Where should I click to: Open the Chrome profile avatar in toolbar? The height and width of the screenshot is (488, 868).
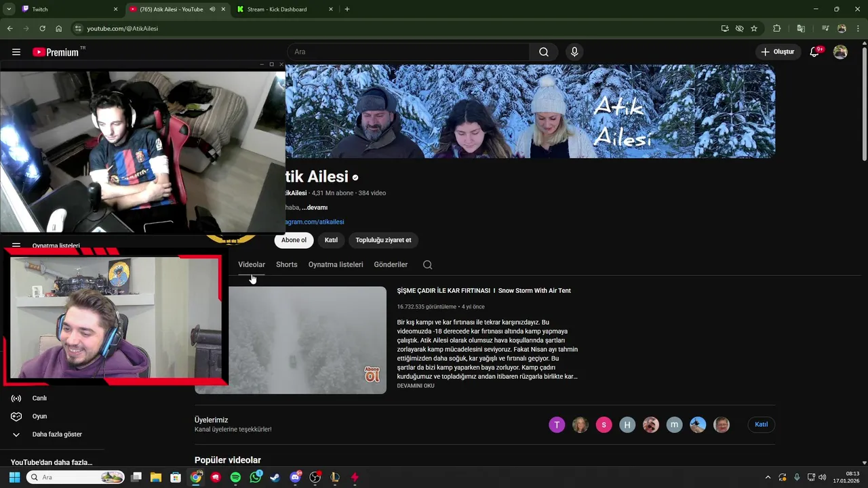click(842, 28)
